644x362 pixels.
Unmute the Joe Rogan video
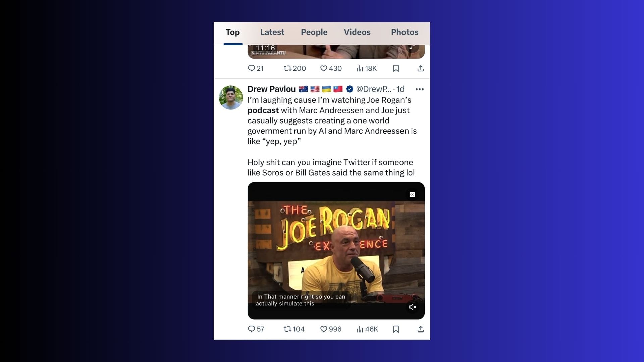[412, 307]
